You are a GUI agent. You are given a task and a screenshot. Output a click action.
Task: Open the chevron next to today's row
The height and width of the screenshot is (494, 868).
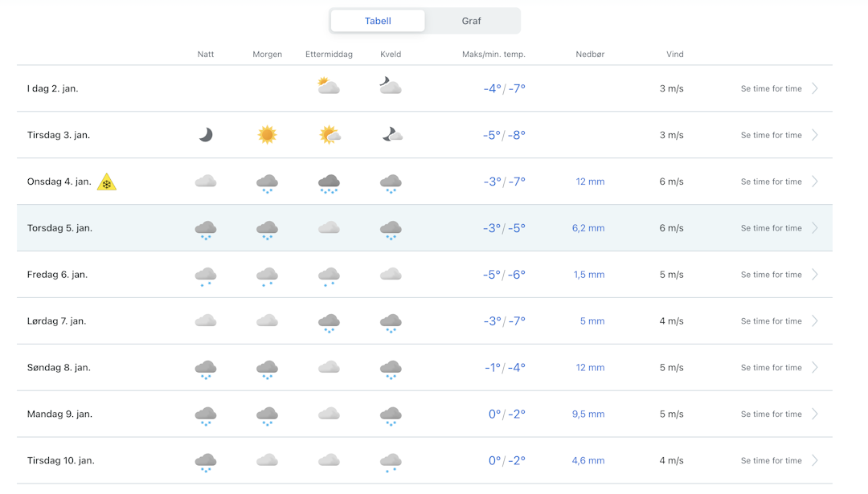click(815, 88)
